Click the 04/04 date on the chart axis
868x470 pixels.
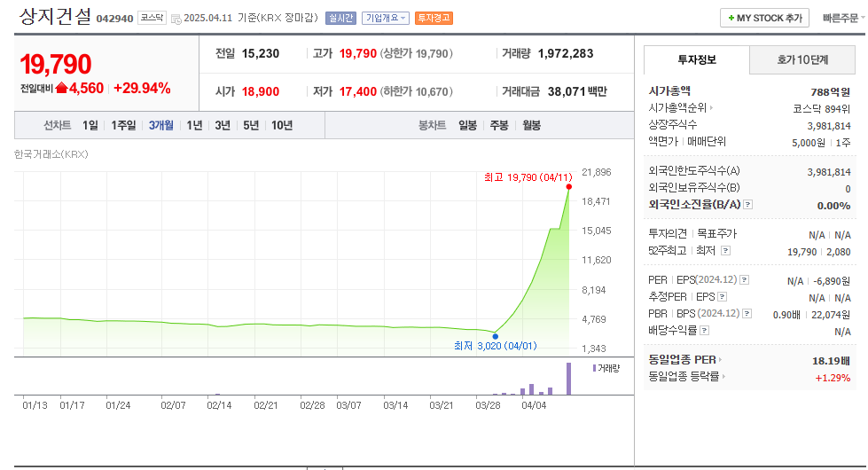pyautogui.click(x=534, y=406)
